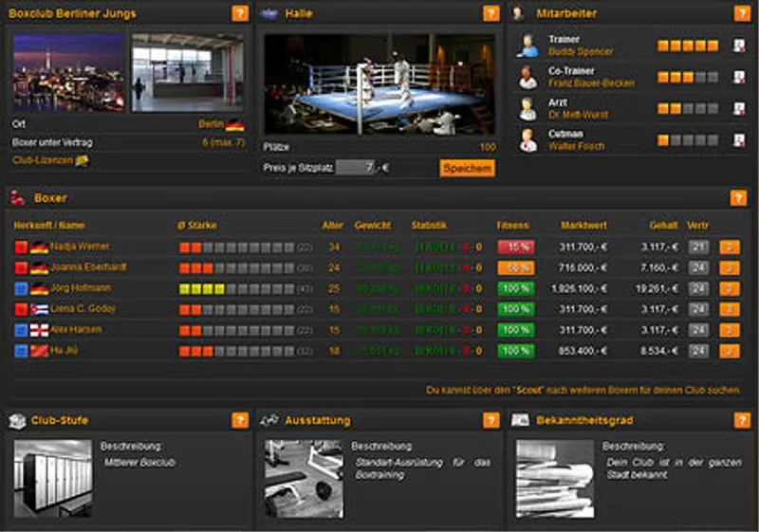
Task: Click the blue square icon beside Alex Hansen
Action: tap(21, 330)
